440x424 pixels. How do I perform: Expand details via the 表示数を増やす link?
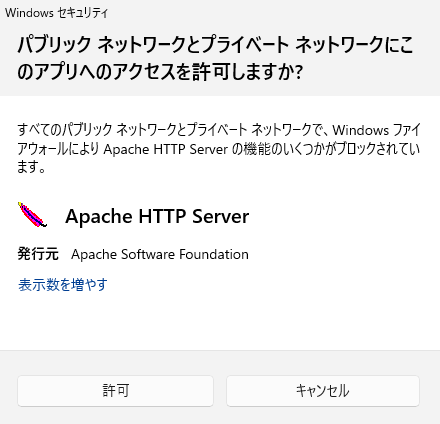pos(63,285)
